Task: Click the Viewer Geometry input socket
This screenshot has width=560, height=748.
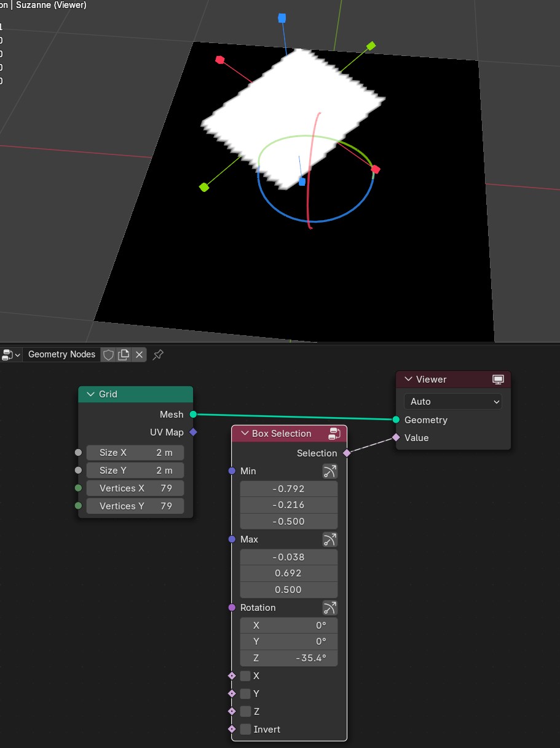Action: click(x=396, y=420)
